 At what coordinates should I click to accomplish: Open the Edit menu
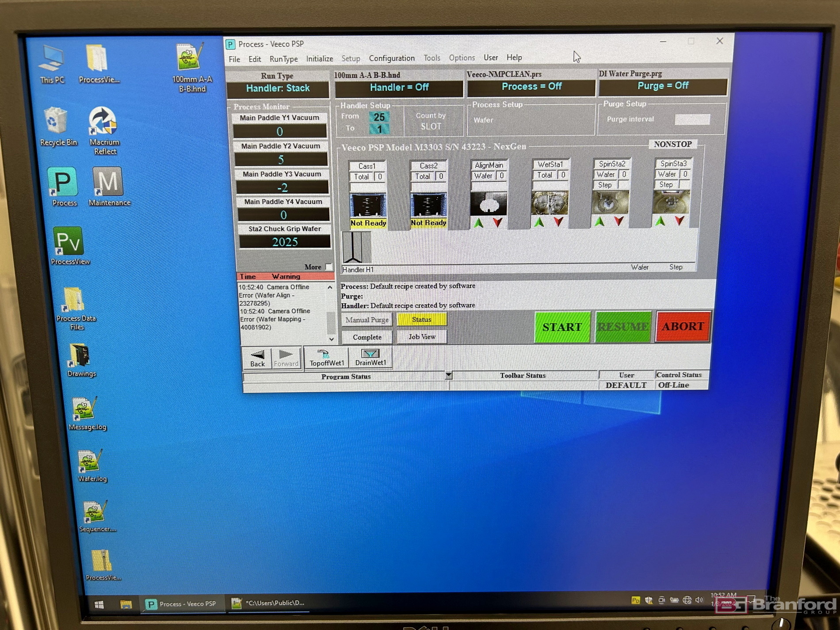(x=255, y=59)
